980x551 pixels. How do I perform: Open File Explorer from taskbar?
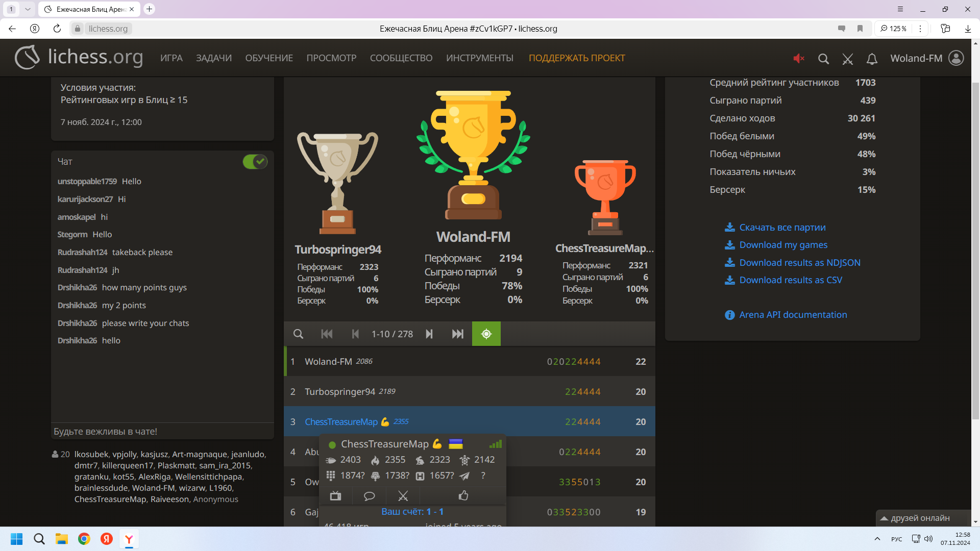tap(62, 539)
